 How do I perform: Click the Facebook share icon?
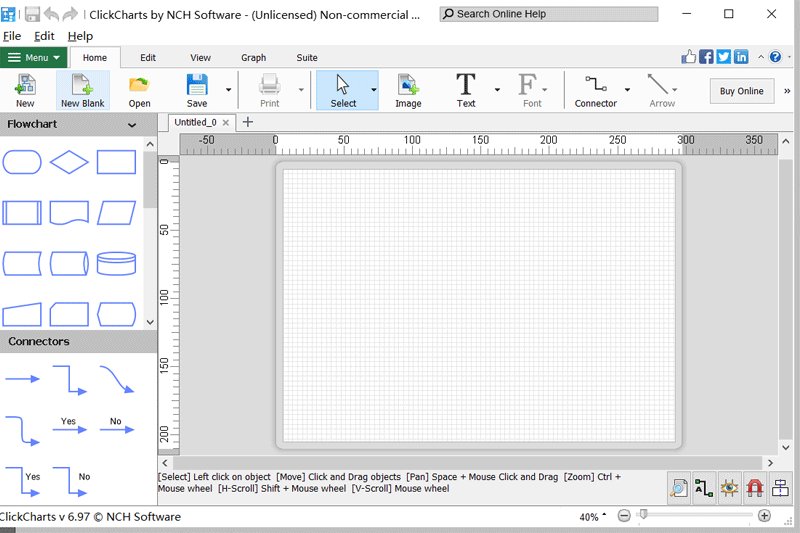tap(706, 57)
